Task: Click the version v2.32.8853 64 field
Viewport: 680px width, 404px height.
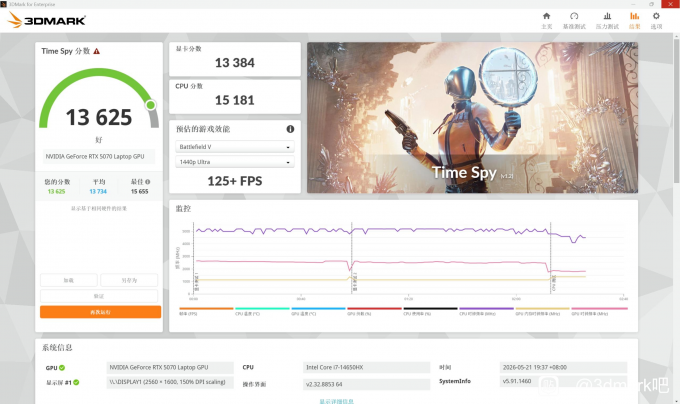Action: point(366,384)
